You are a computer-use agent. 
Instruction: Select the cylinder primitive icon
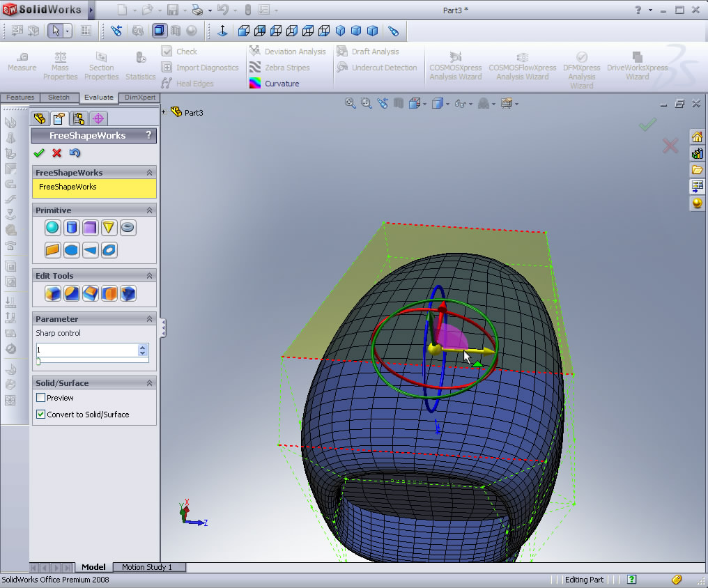71,227
